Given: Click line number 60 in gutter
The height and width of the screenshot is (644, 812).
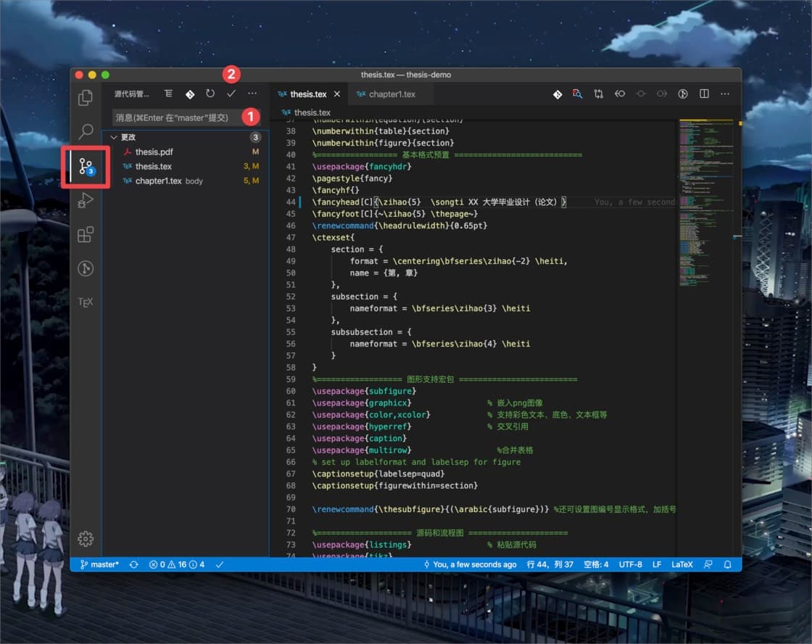Looking at the screenshot, I should click(291, 391).
